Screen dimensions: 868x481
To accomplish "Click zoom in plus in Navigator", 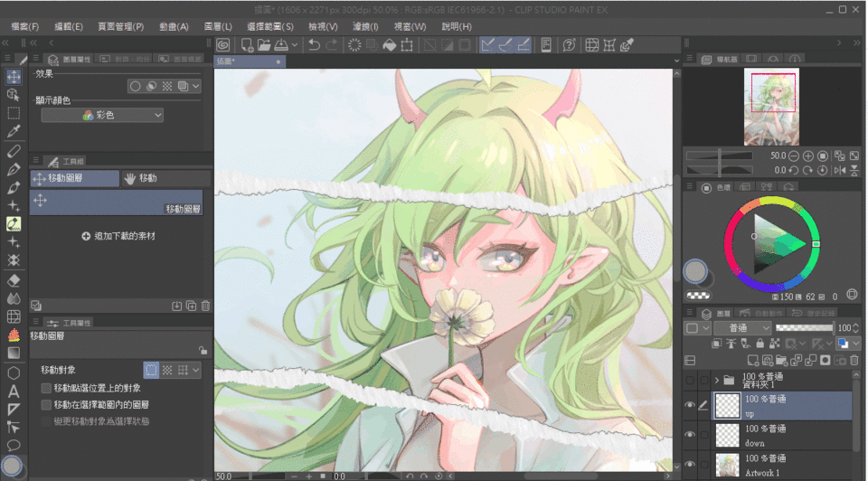I will tap(808, 156).
